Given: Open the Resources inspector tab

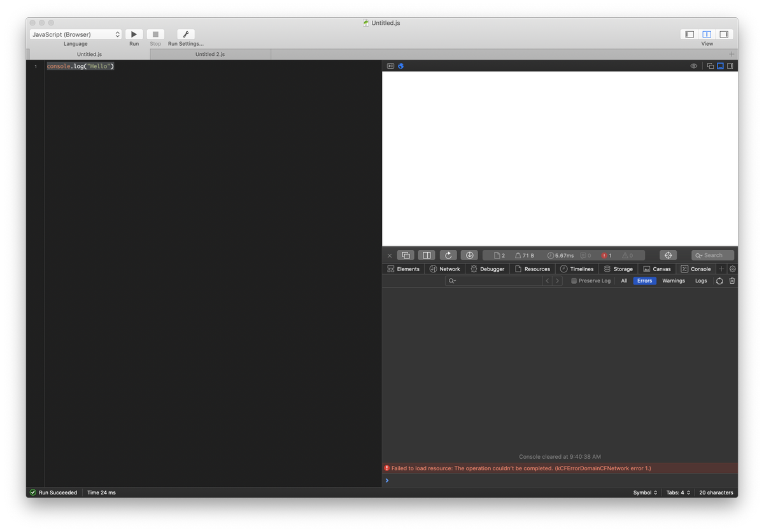Looking at the screenshot, I should pos(532,269).
